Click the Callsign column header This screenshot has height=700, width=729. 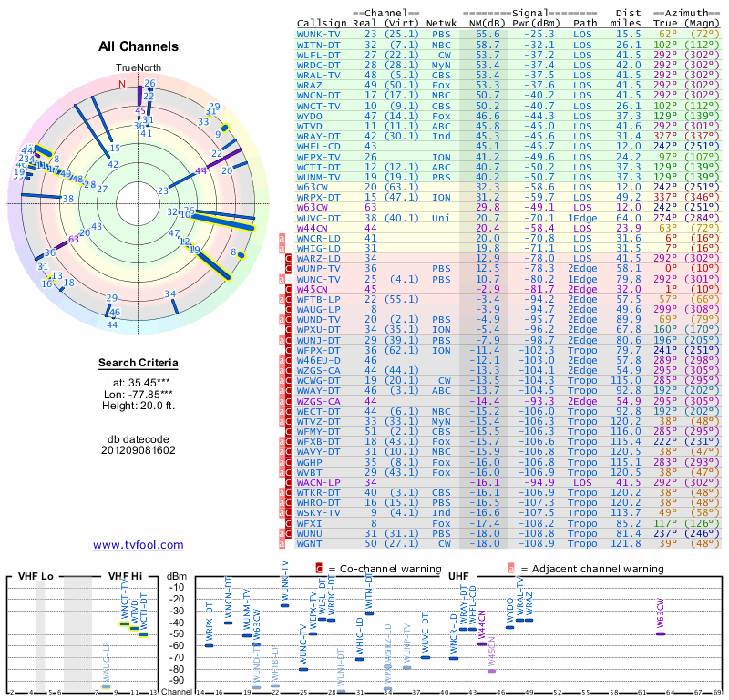click(322, 24)
